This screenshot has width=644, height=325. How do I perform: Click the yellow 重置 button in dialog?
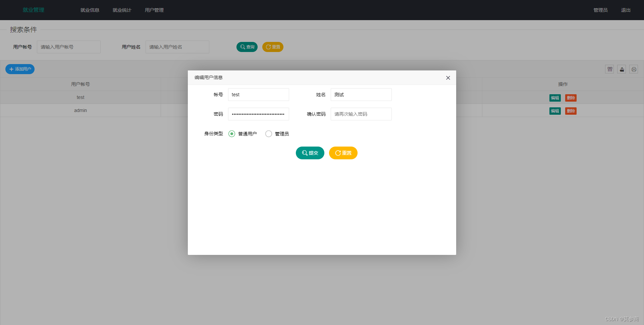click(x=343, y=153)
